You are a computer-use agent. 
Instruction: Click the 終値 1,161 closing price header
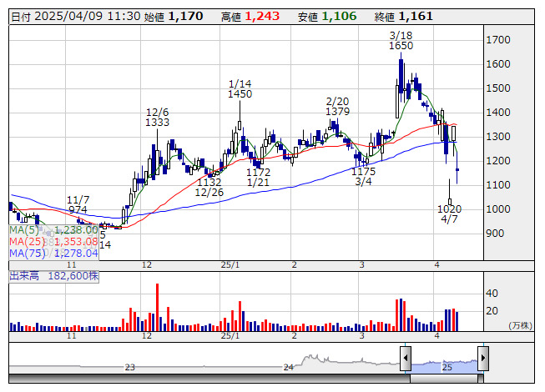click(x=404, y=17)
